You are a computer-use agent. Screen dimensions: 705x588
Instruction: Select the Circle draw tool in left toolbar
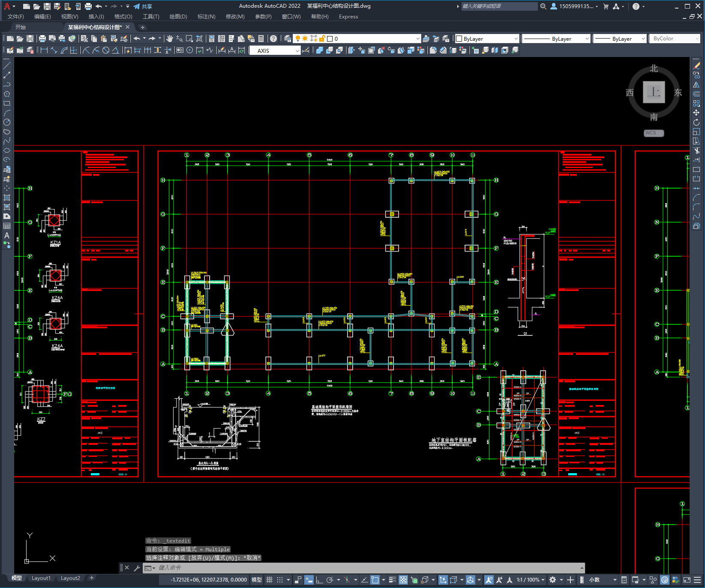[x=7, y=122]
